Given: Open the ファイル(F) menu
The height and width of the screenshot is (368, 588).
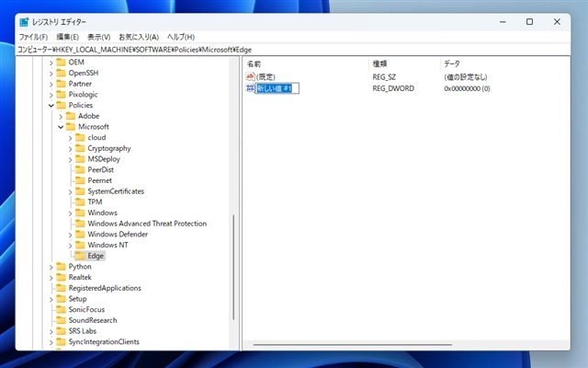Looking at the screenshot, I should pyautogui.click(x=33, y=37).
